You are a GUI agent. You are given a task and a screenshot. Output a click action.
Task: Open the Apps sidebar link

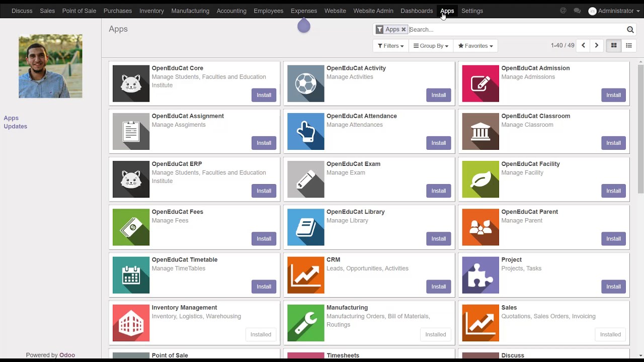pyautogui.click(x=11, y=118)
